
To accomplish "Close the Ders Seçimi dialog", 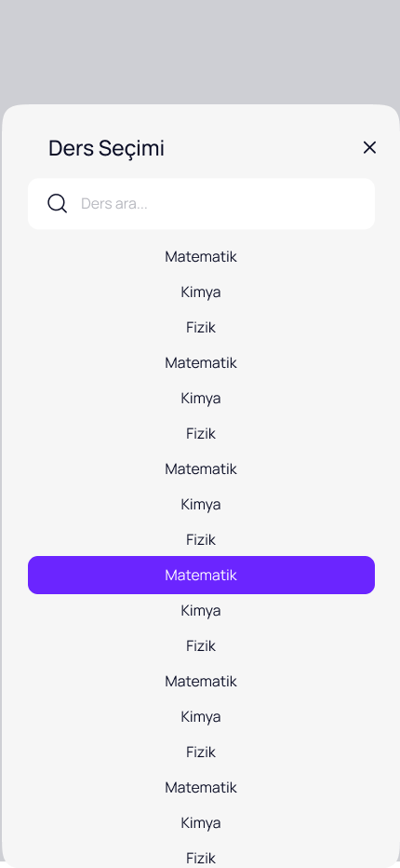I will (369, 147).
